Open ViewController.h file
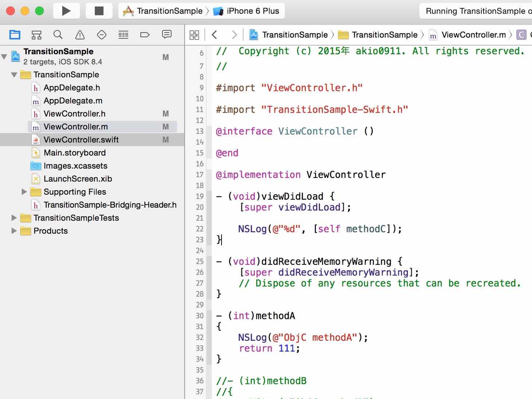Viewport: 532px width, 399px height. tap(75, 114)
